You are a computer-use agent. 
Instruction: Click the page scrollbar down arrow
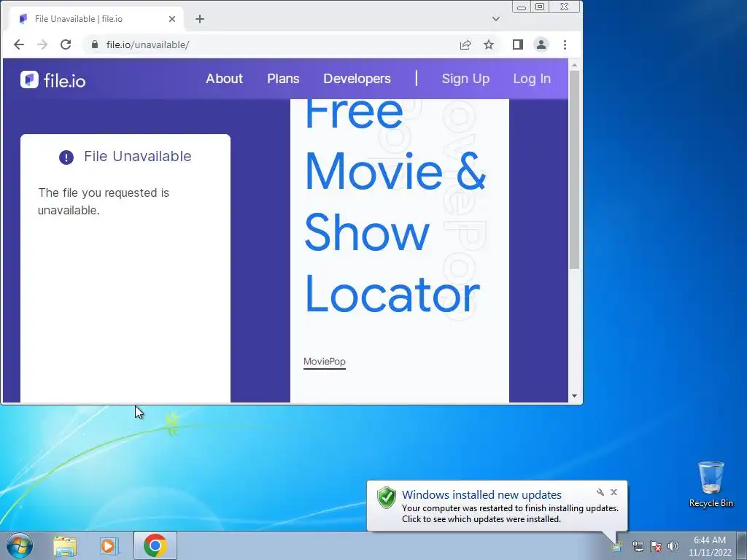(575, 396)
